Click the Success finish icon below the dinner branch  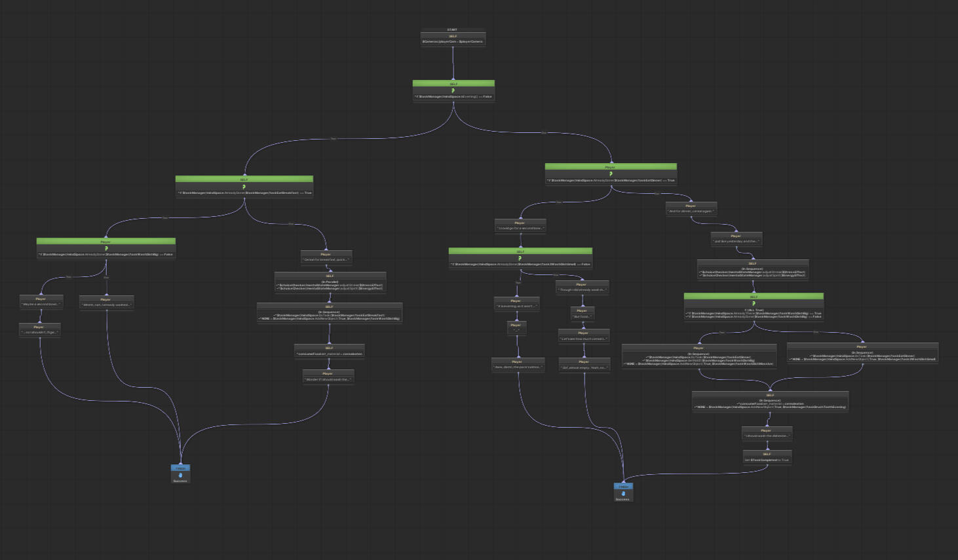click(623, 494)
